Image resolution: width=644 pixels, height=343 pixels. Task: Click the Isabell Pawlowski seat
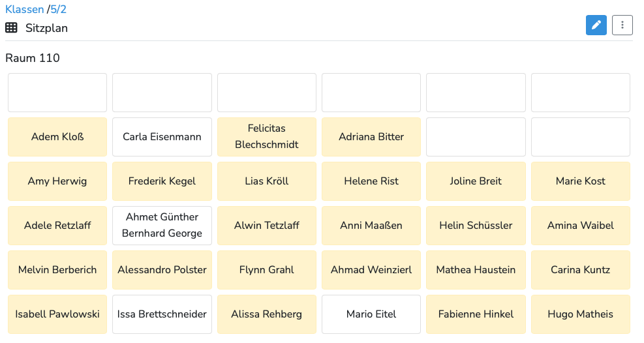coord(57,314)
